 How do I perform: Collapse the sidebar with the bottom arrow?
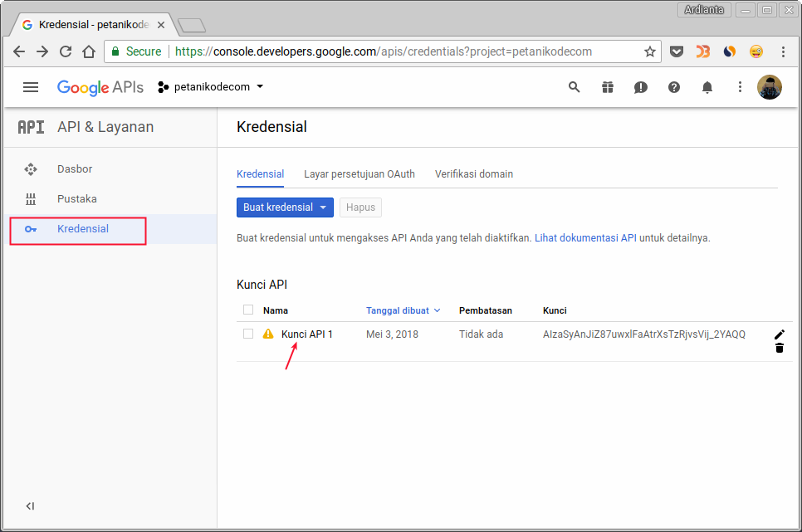[x=30, y=506]
